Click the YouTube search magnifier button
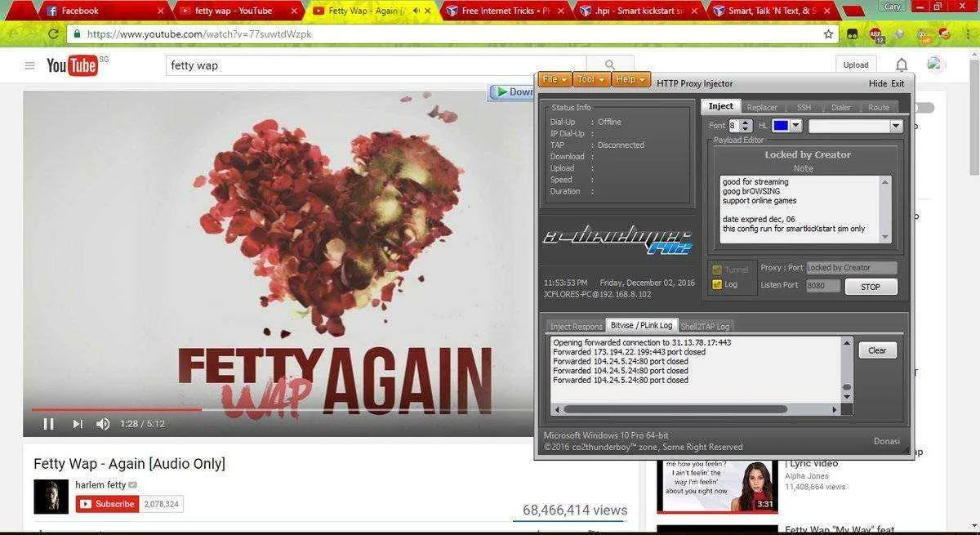 click(x=610, y=65)
